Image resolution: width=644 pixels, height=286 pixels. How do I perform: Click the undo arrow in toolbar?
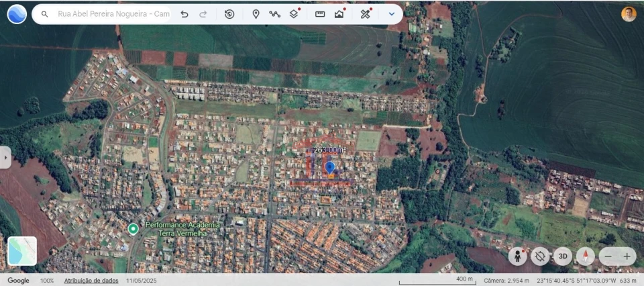[x=184, y=14]
